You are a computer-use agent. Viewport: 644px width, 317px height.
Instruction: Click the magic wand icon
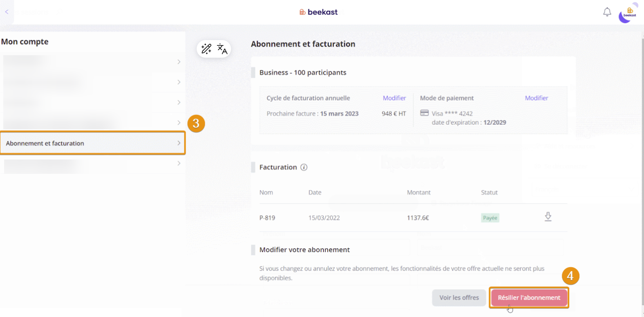point(206,49)
